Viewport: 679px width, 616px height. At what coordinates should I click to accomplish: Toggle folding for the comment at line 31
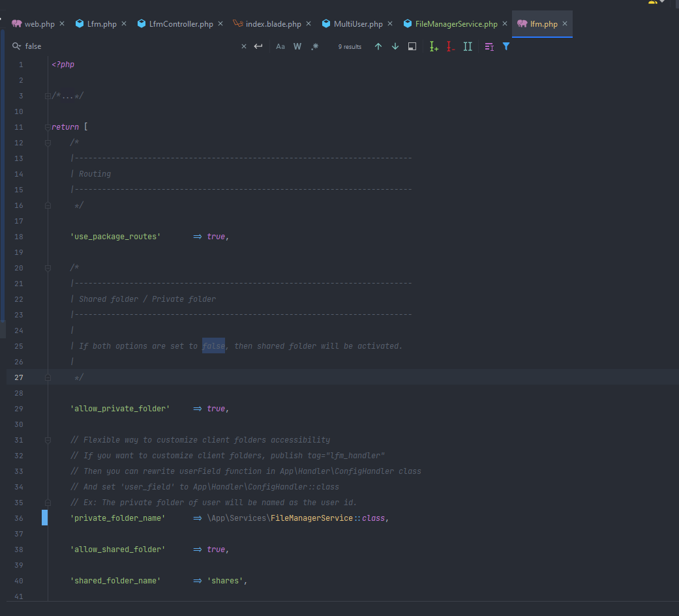coord(47,439)
